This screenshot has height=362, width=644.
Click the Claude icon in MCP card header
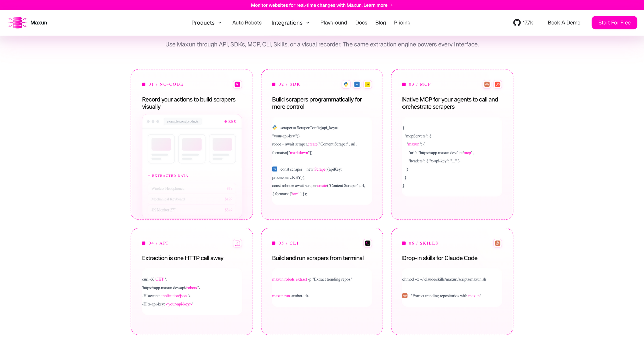(x=487, y=84)
